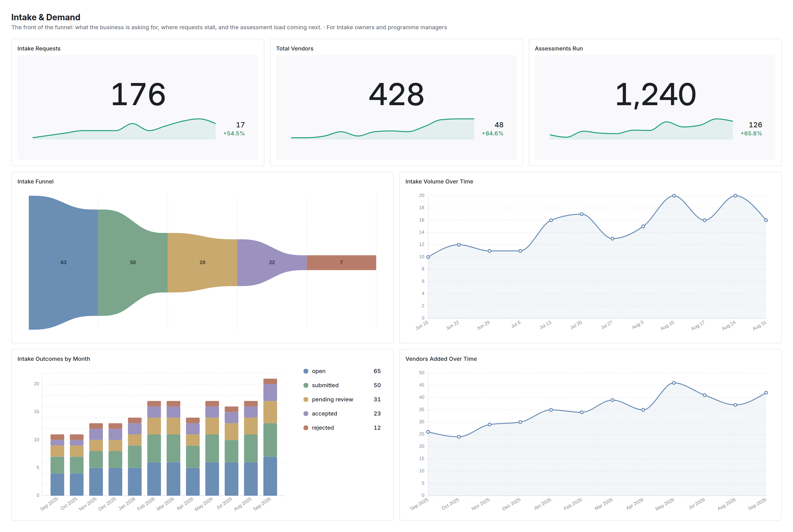Click the Dec 2025 stacked bar
Screen dimensions: 793x532
click(115, 459)
